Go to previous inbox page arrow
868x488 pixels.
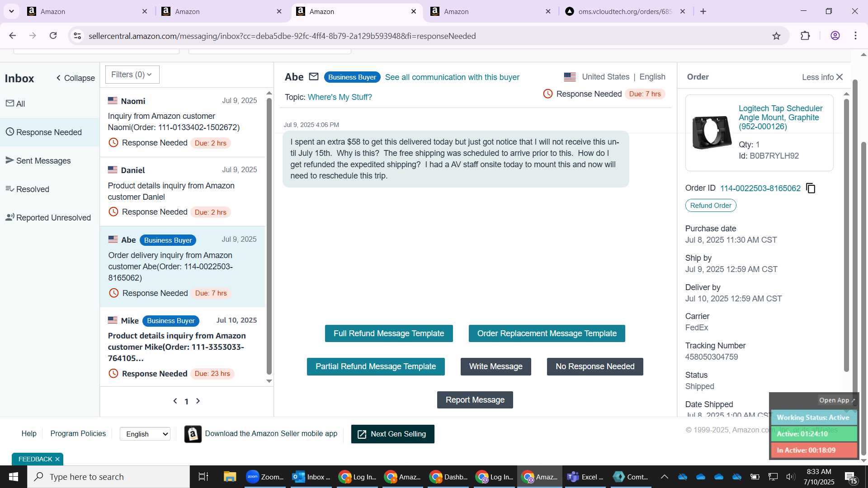[175, 401]
